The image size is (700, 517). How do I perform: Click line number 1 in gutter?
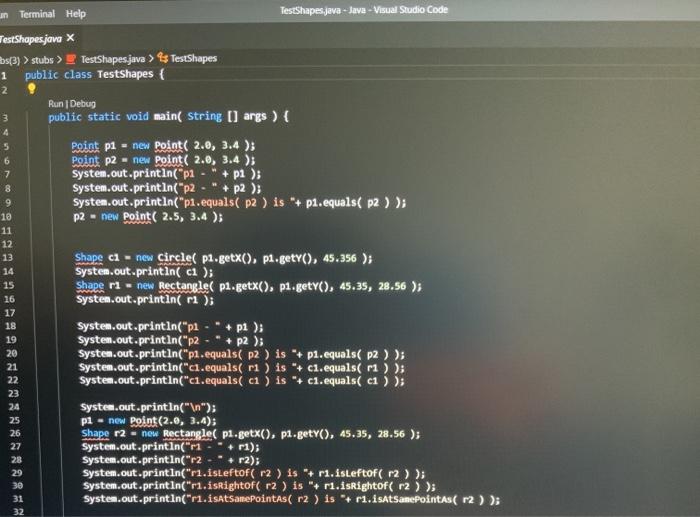tap(4, 75)
